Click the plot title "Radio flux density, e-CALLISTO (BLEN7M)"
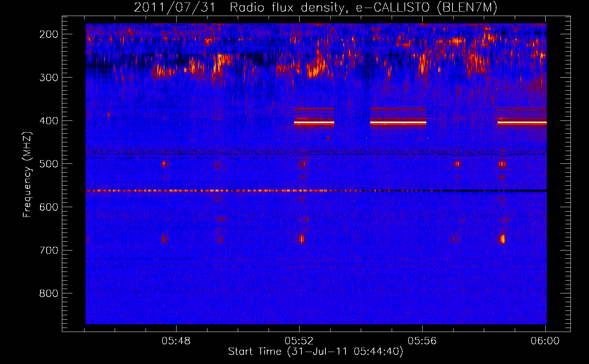This screenshot has height=364, width=589. pyautogui.click(x=363, y=8)
